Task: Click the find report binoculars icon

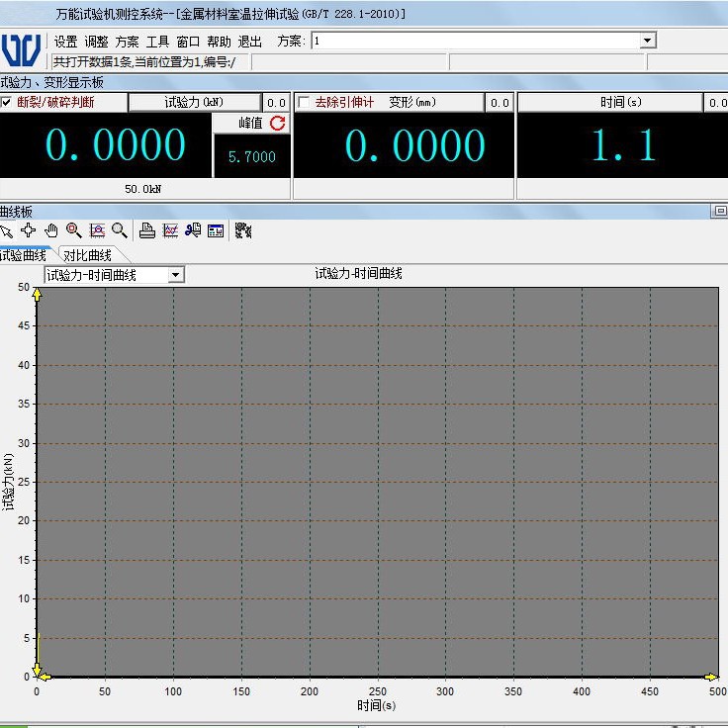Action: pos(193,230)
